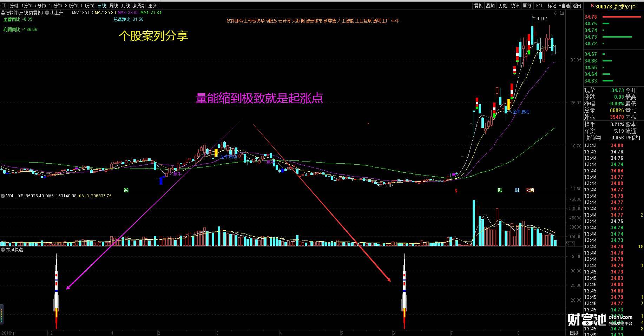Click the 日线 label at bottom right
Image resolution: width=644 pixels, height=336 pixels.
[574, 333]
